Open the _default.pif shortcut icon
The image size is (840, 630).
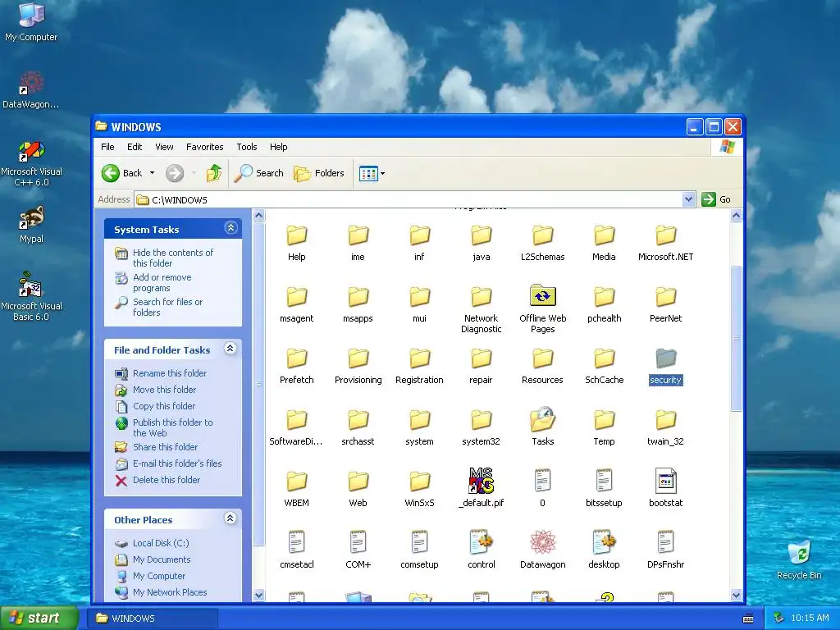481,481
